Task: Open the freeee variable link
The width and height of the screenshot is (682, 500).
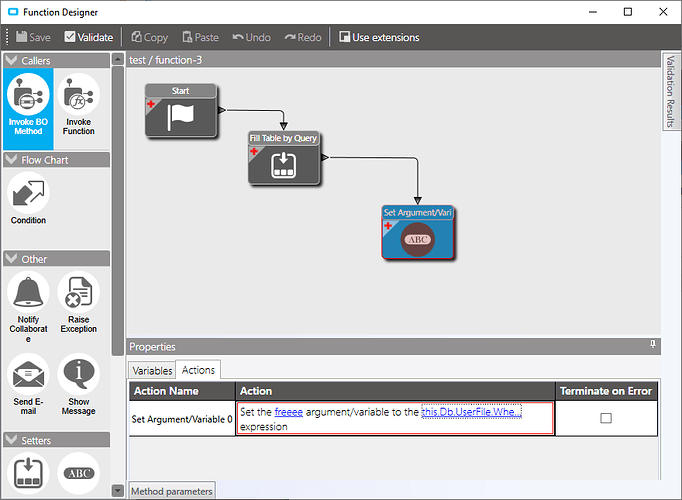Action: click(289, 412)
